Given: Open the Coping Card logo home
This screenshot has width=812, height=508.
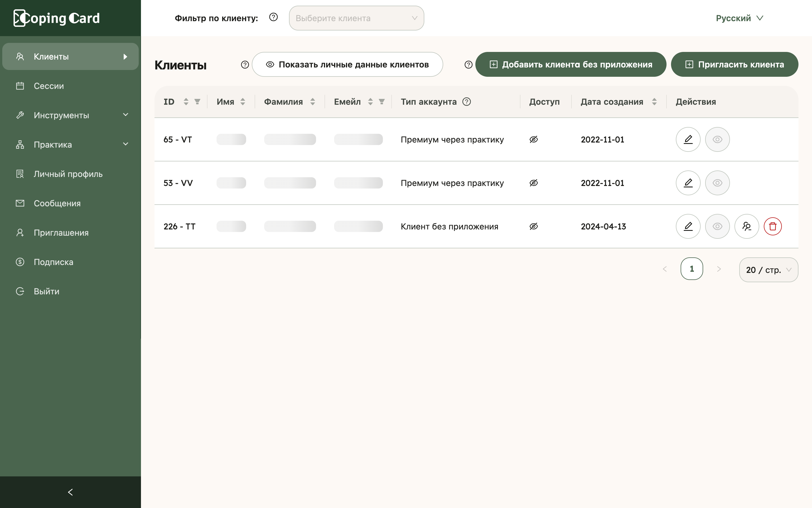Looking at the screenshot, I should (56, 18).
